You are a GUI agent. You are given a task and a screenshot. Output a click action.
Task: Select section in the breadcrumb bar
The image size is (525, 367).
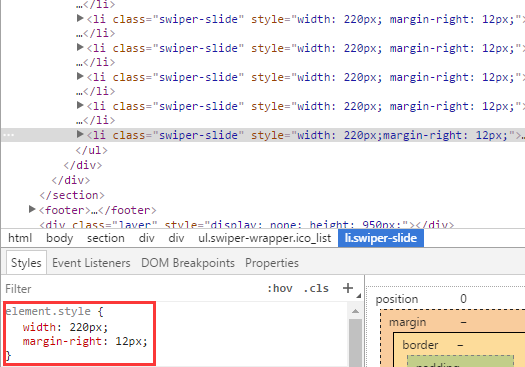pos(106,238)
